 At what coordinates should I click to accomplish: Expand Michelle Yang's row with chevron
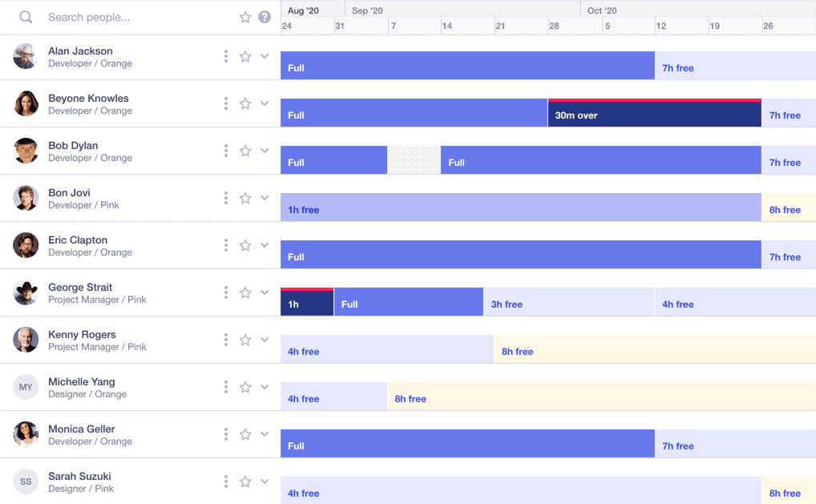[265, 387]
